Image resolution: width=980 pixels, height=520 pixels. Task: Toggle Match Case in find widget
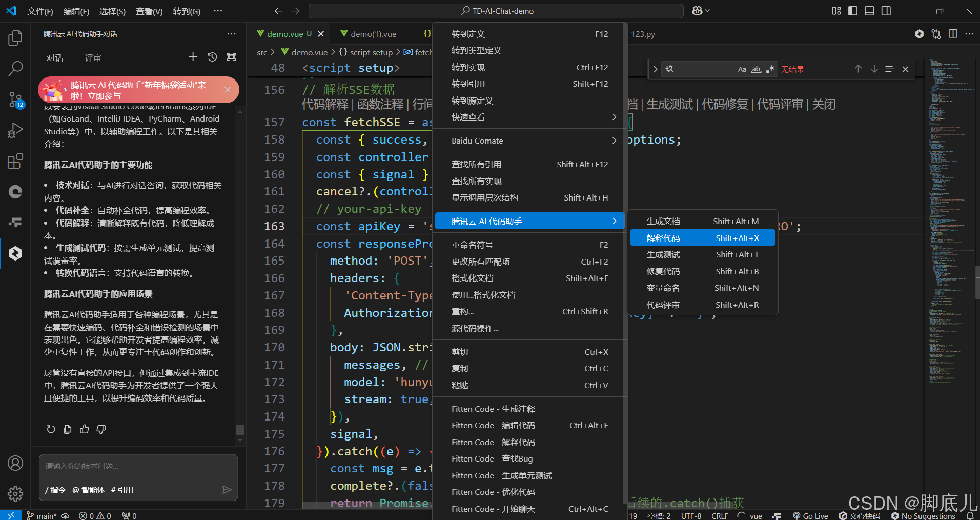[742, 69]
